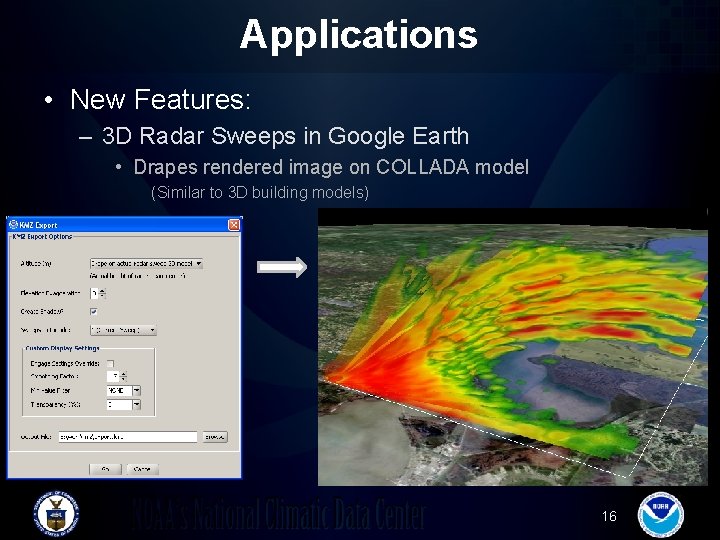This screenshot has height=540, width=720.
Task: Click the NOAA logo
Action: (x=661, y=515)
